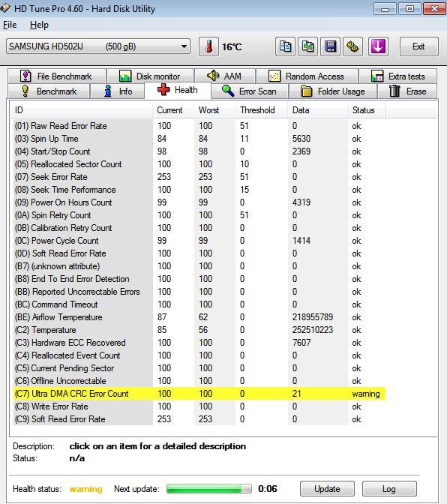Open the File menu

(x=10, y=25)
